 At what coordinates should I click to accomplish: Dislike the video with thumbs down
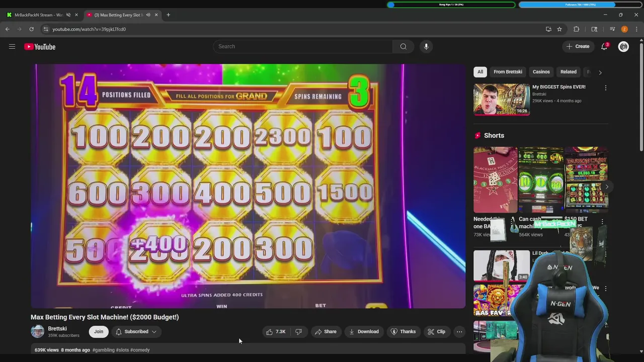coord(299,331)
